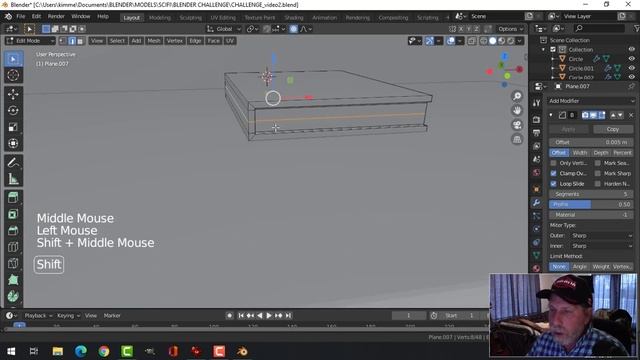Switch to the UV Editing workspace tab

[223, 18]
